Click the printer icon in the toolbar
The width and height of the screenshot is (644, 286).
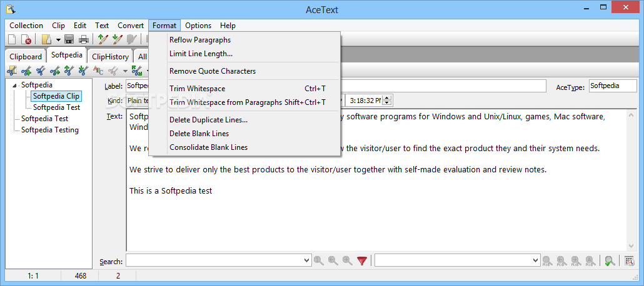pyautogui.click(x=84, y=39)
